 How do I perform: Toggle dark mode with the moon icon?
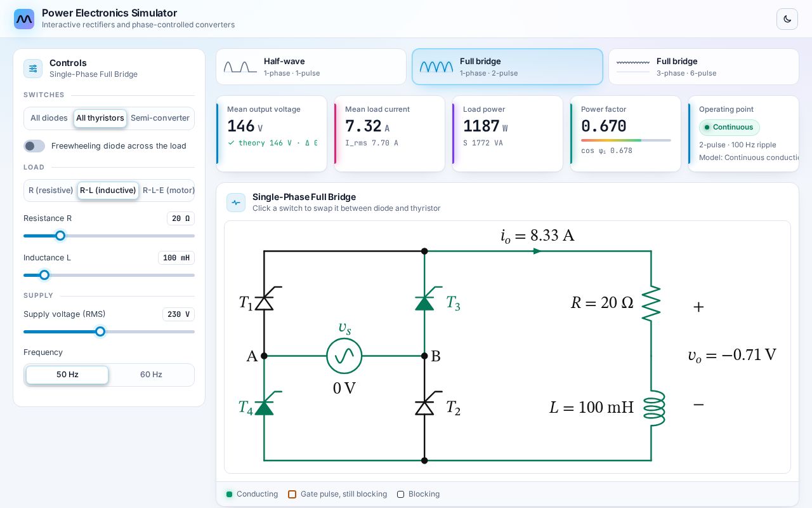click(x=787, y=19)
